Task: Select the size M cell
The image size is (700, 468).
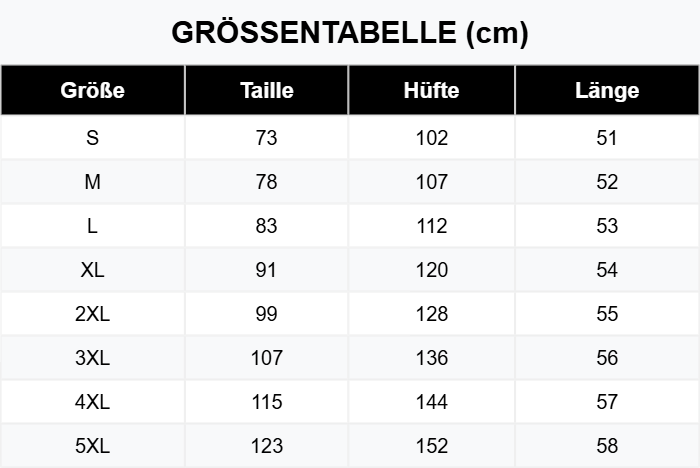Action: [x=92, y=182]
